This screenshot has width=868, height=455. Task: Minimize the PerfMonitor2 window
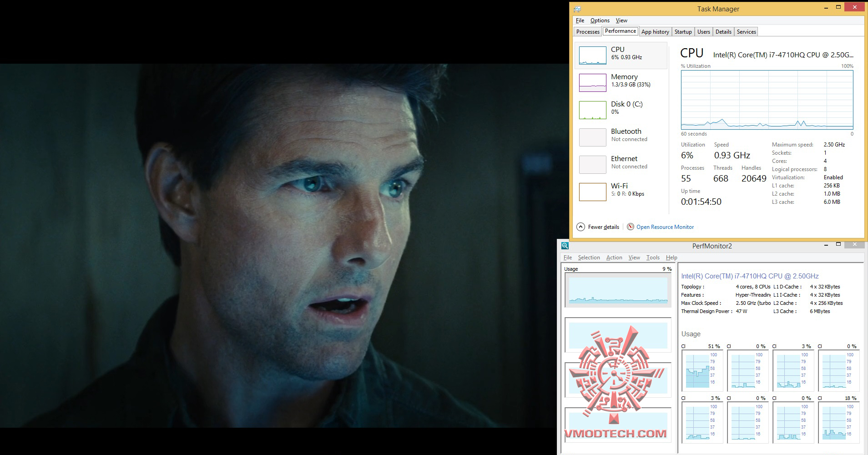click(x=826, y=245)
